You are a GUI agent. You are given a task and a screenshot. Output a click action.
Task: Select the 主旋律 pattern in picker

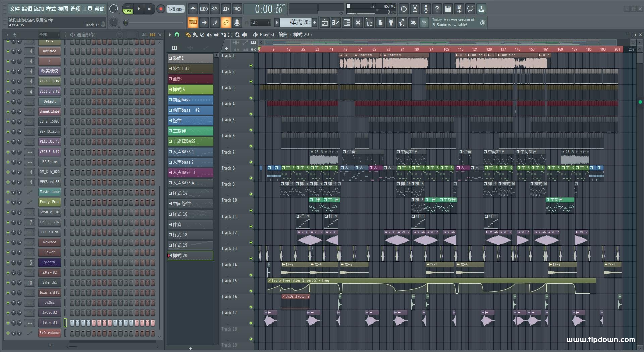(191, 131)
